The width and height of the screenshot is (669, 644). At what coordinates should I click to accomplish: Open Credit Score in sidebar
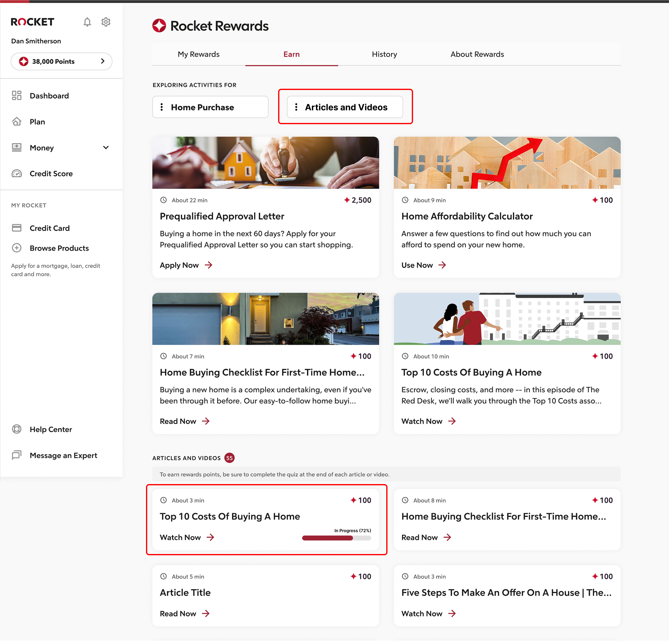51,173
